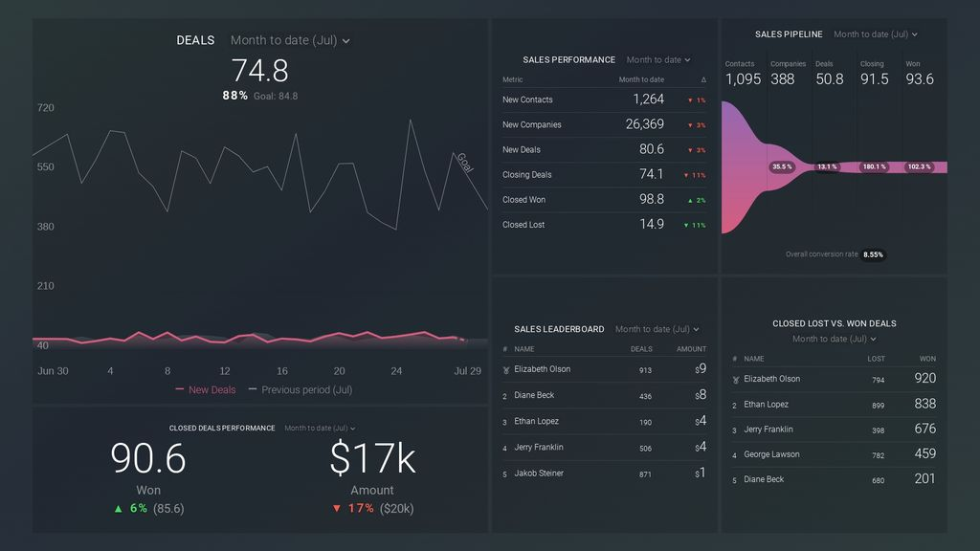Click the LOST column header

click(877, 360)
